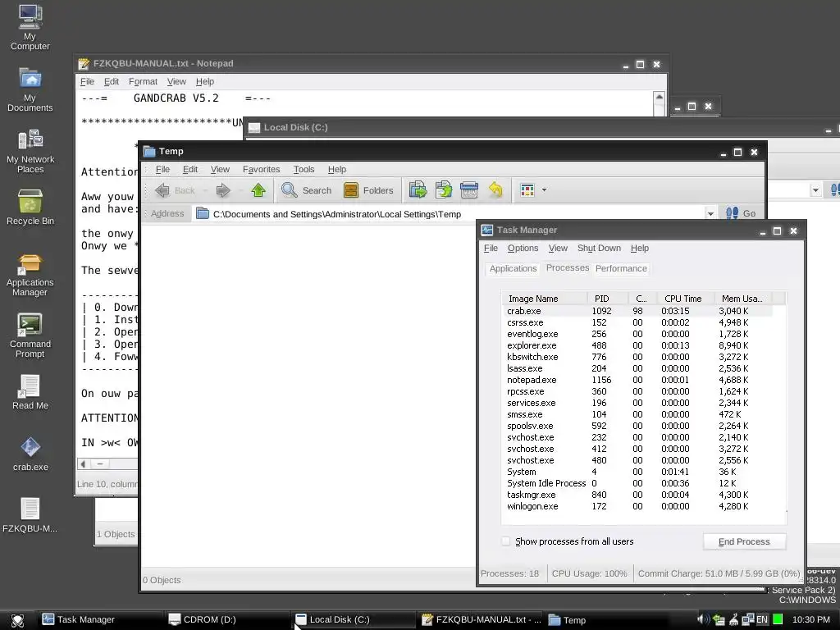Image resolution: width=840 pixels, height=630 pixels.
Task: Sort processes by the PID column
Action: 608,299
